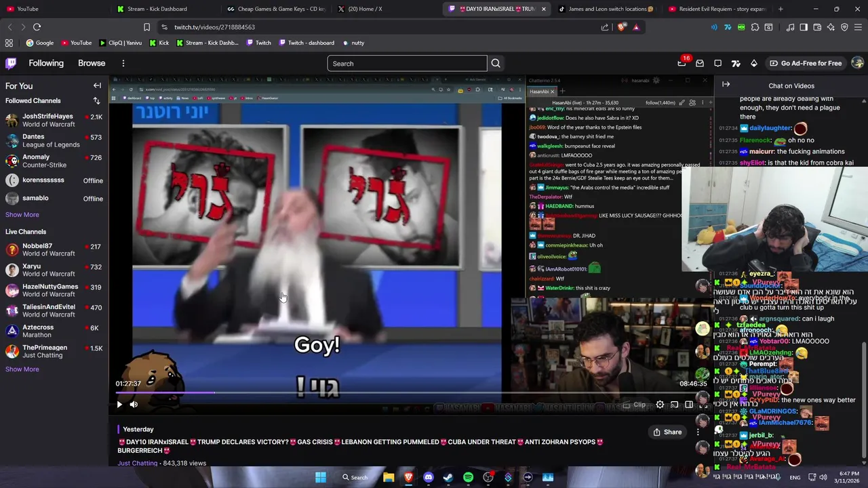Toggle the browser sidebar panel
Viewport: 868px width, 488px height.
804,27
